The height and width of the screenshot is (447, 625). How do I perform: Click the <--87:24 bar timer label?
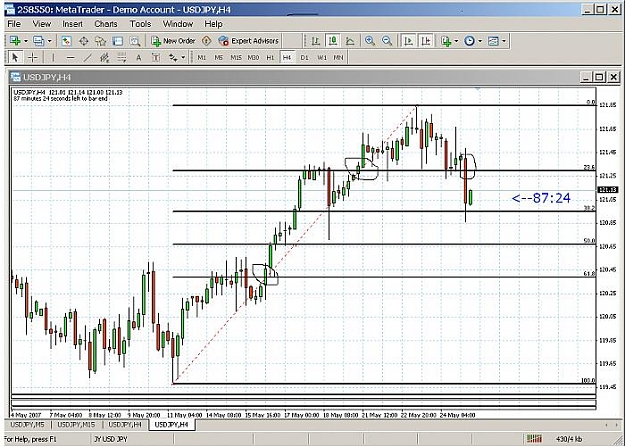(541, 198)
